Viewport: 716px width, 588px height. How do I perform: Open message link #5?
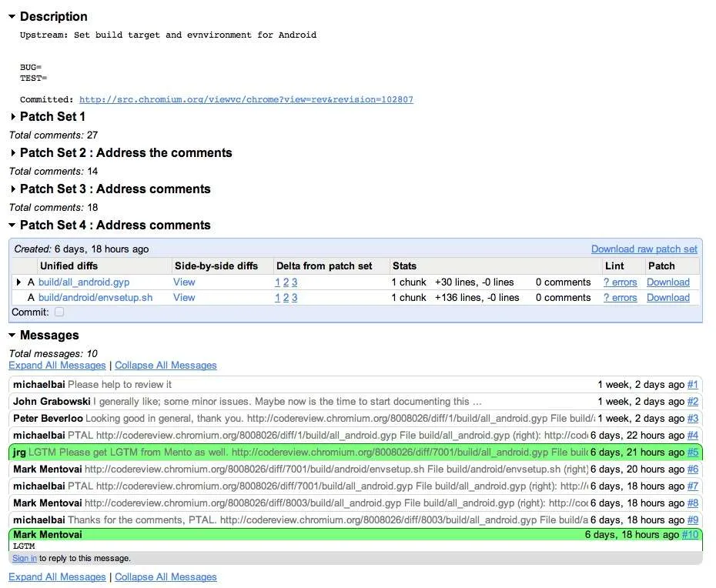pos(693,452)
